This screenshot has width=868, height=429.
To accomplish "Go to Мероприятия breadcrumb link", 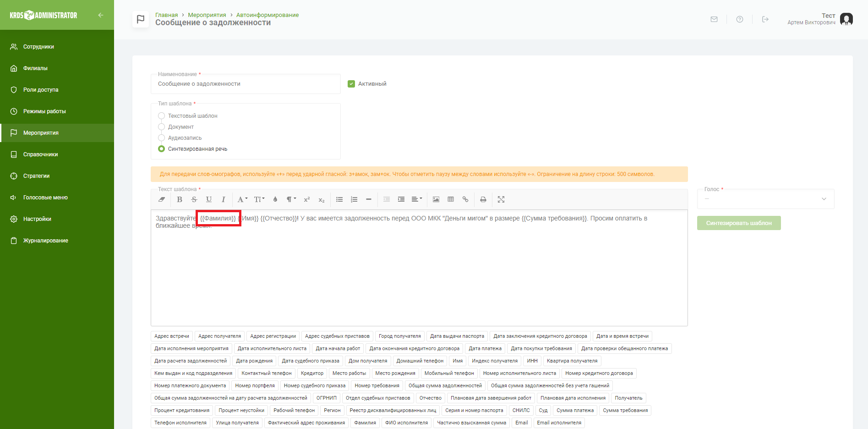I will [x=207, y=15].
